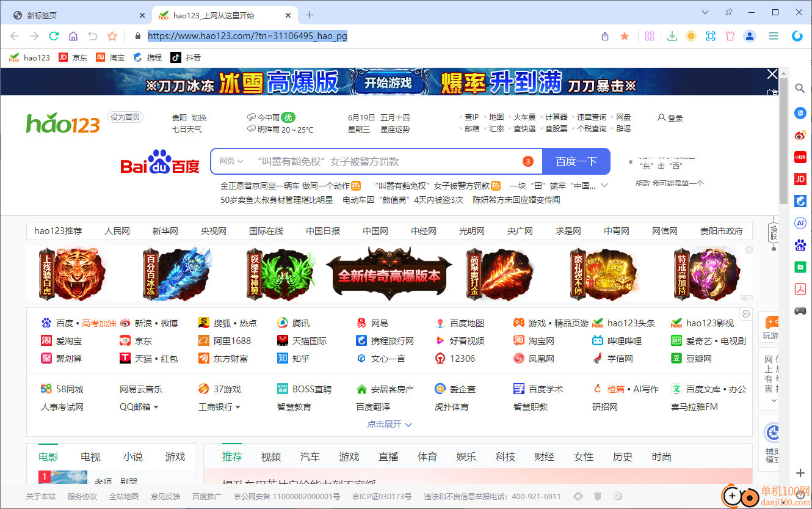This screenshot has height=509, width=812.
Task: Click 设为首页 button
Action: click(125, 117)
